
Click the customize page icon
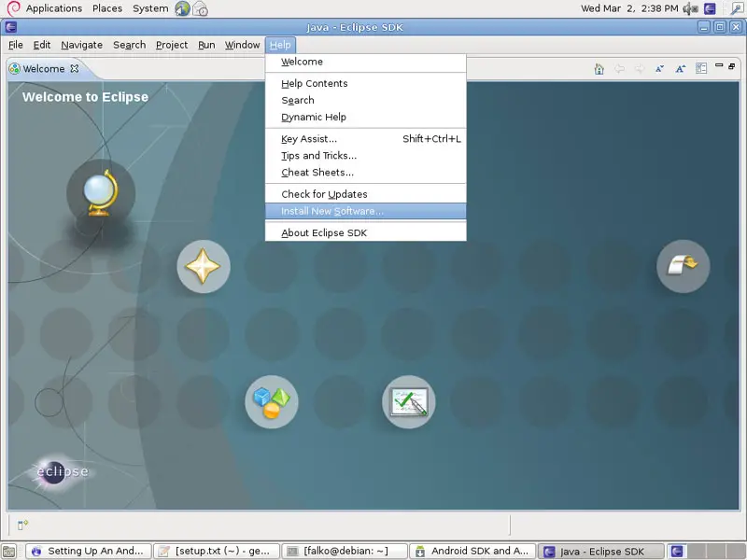click(x=701, y=68)
